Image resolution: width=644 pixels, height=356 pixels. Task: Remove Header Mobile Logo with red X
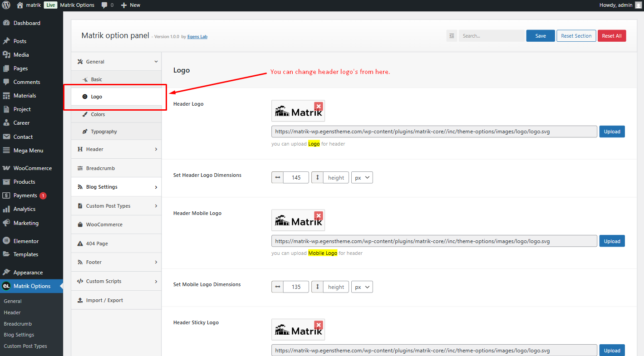[x=319, y=215]
